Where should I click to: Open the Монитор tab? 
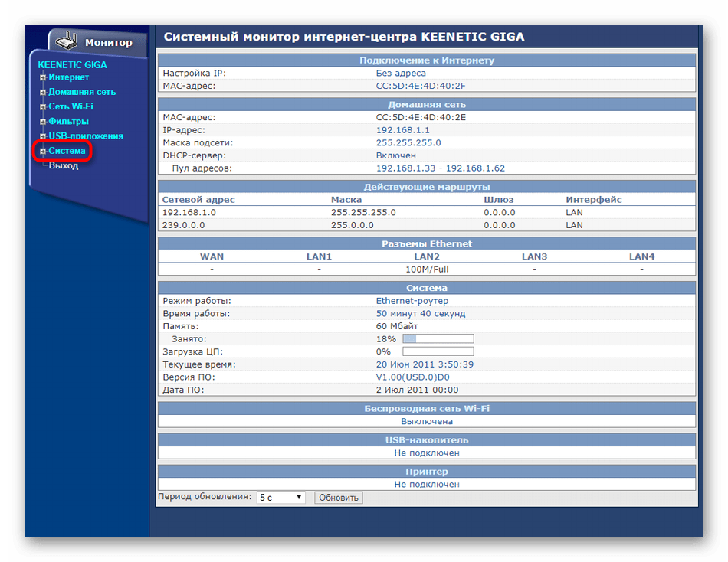[107, 43]
